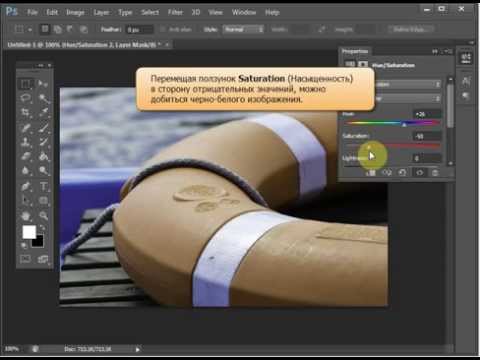
Task: Select the Horizontal Type tool
Action: tap(43, 186)
